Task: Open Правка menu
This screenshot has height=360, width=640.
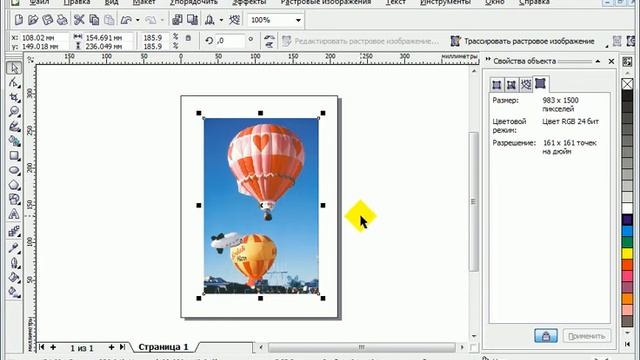Action: (x=77, y=2)
